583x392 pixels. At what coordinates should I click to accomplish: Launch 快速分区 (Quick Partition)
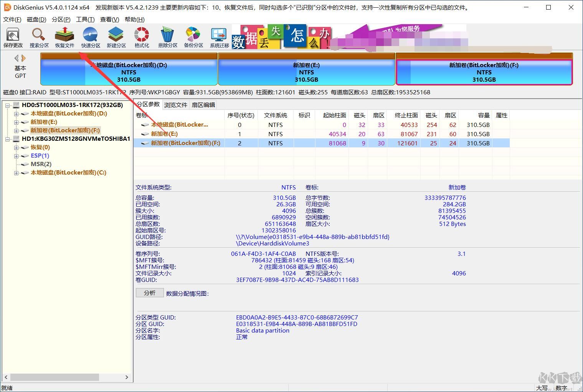pos(90,36)
